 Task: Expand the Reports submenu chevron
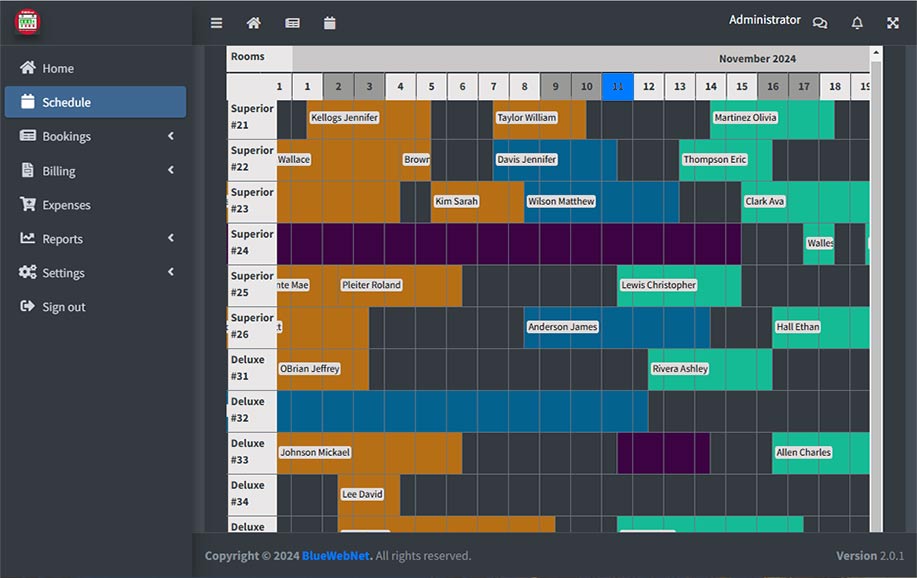[x=171, y=238]
